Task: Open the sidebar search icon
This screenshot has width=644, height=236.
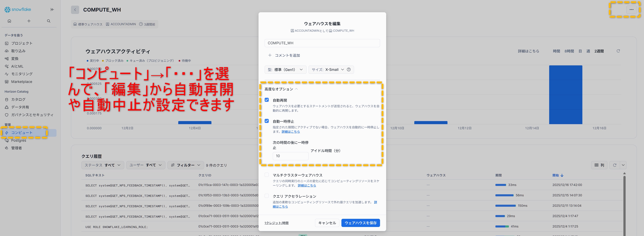Action: pos(49,21)
